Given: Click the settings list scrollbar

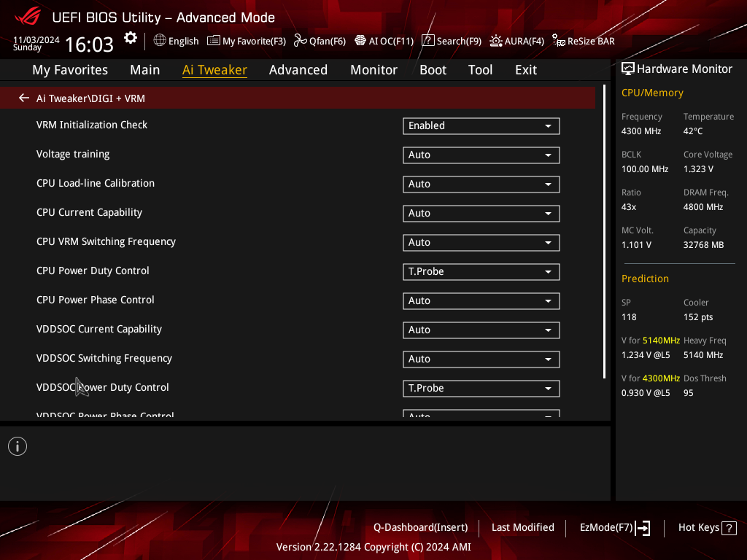Looking at the screenshot, I should pos(604,232).
